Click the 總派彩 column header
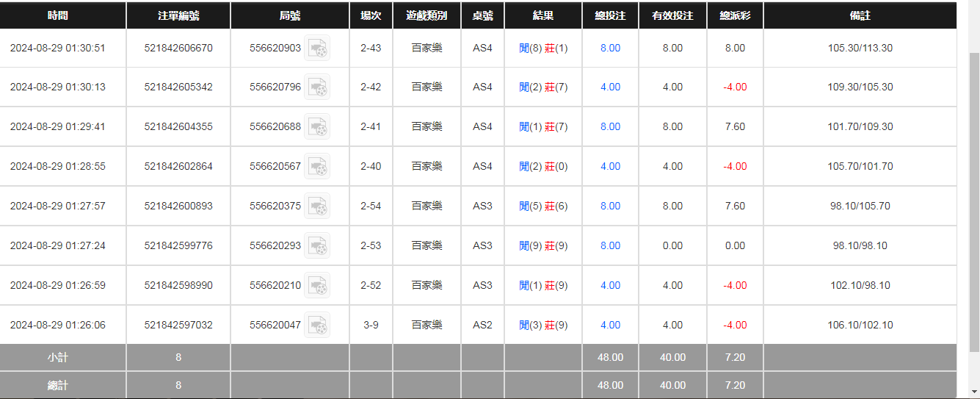This screenshot has width=980, height=399. coord(735,15)
